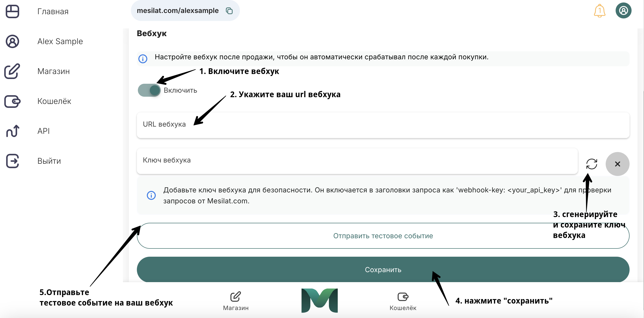
Task: Open notifications via the bell icon
Action: point(599,10)
